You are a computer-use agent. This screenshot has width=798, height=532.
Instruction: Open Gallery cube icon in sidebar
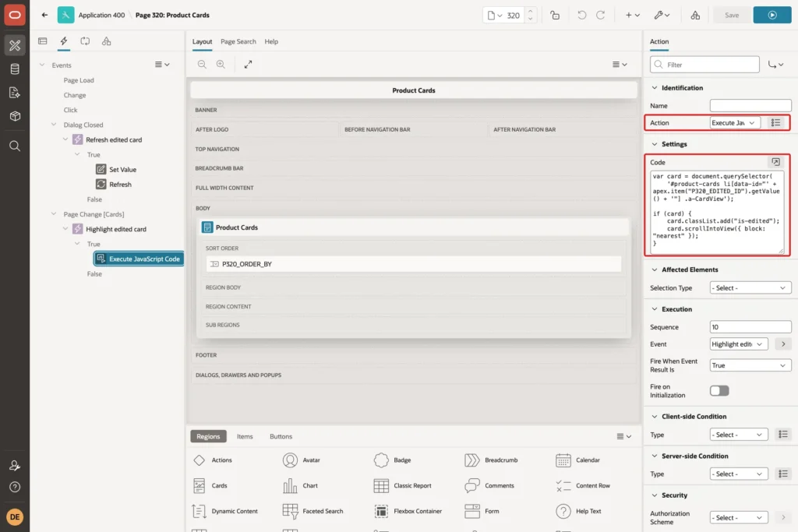[15, 116]
